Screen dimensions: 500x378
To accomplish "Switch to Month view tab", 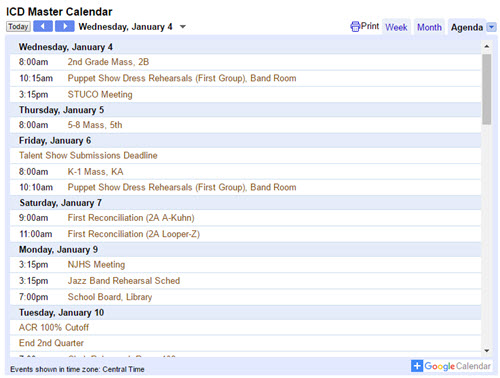I will click(x=429, y=27).
